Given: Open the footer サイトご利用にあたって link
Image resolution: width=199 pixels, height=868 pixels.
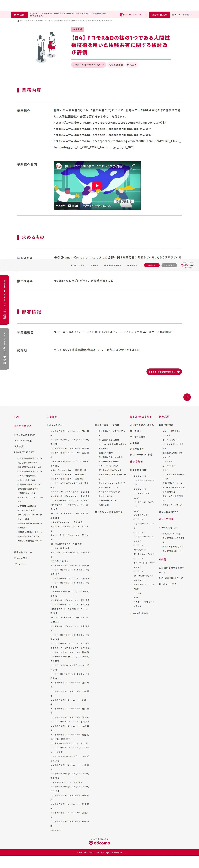Looking at the screenshot, I should [x=171, y=578].
